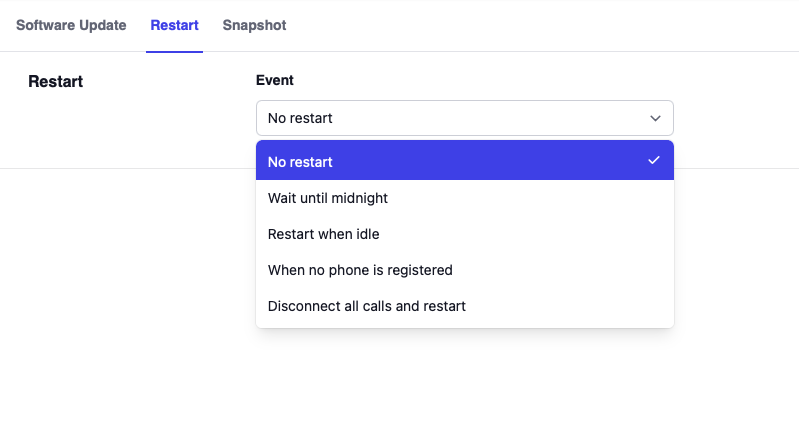Set event to no phone registered
Image resolution: width=799 pixels, height=423 pixels.
pos(360,270)
